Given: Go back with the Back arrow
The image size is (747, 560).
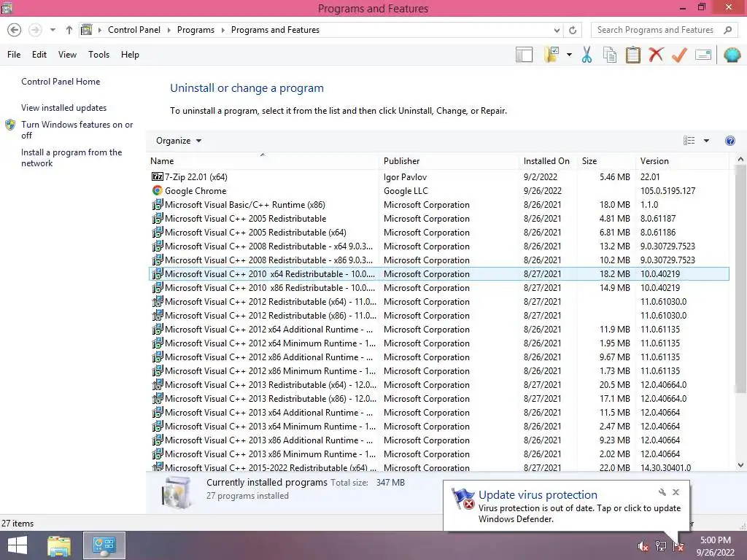Looking at the screenshot, I should [x=15, y=30].
